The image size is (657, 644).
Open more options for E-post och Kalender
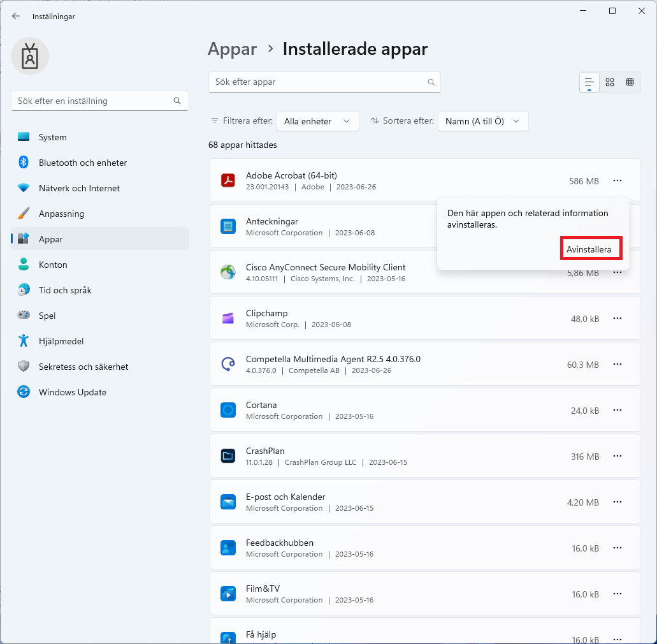(x=617, y=502)
